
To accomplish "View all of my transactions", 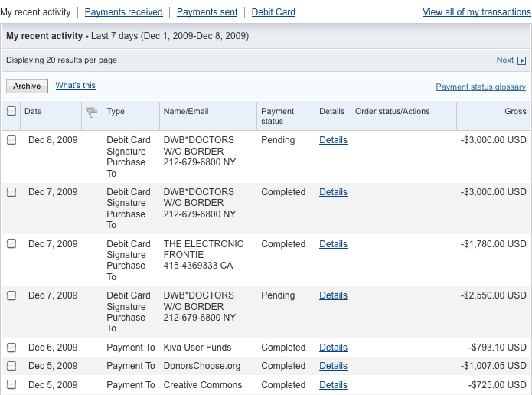I will 477,12.
